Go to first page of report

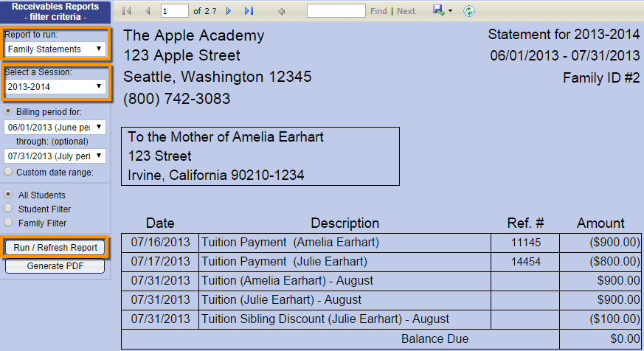(x=126, y=11)
